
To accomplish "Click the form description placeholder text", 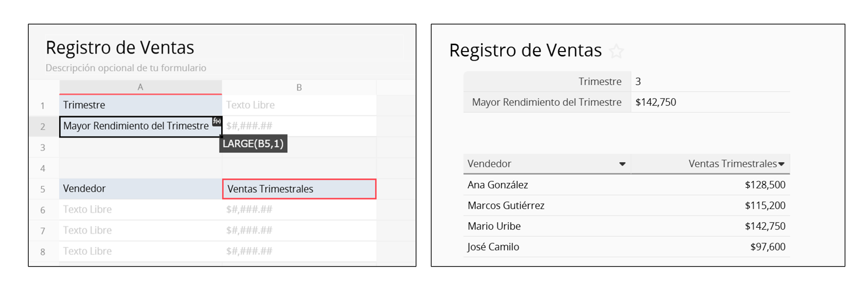I will [126, 68].
